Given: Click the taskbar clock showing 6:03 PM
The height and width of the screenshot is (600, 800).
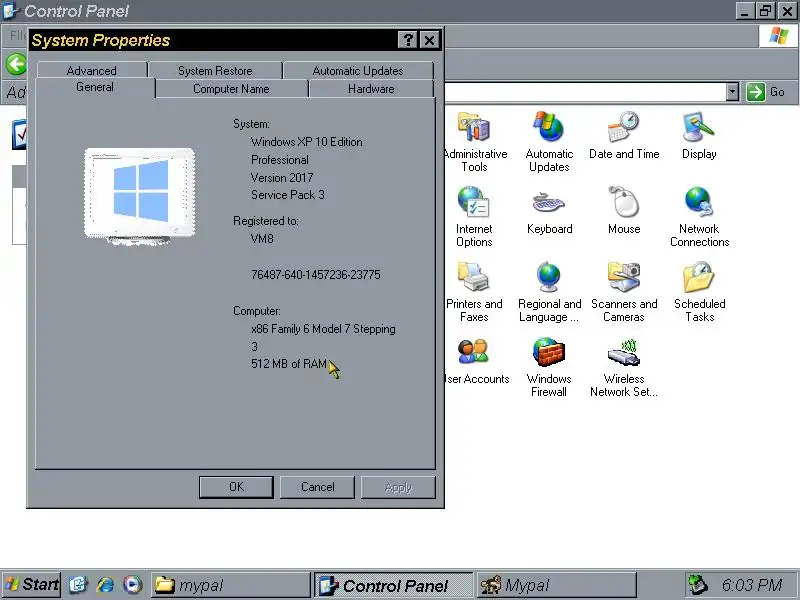Looking at the screenshot, I should (752, 585).
